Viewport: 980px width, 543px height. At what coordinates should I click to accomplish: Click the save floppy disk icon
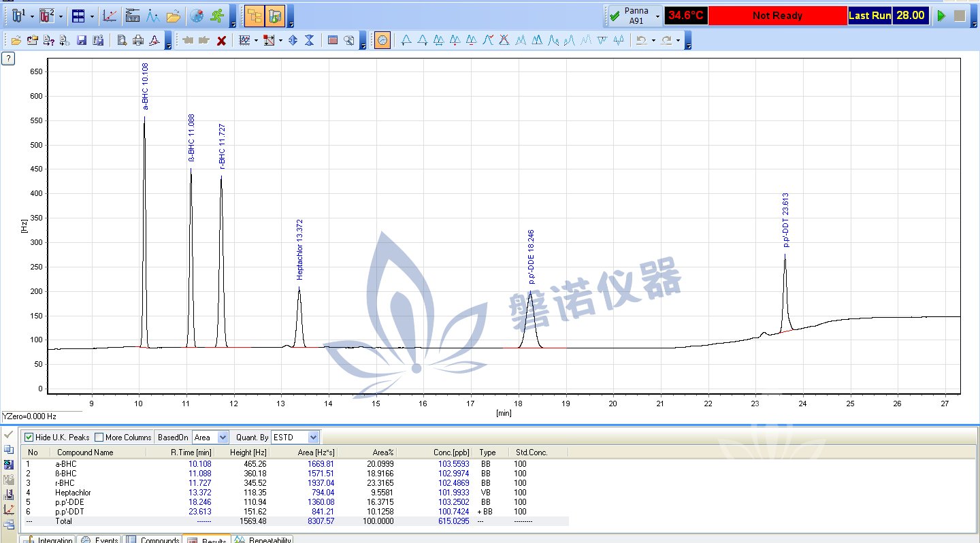click(82, 40)
